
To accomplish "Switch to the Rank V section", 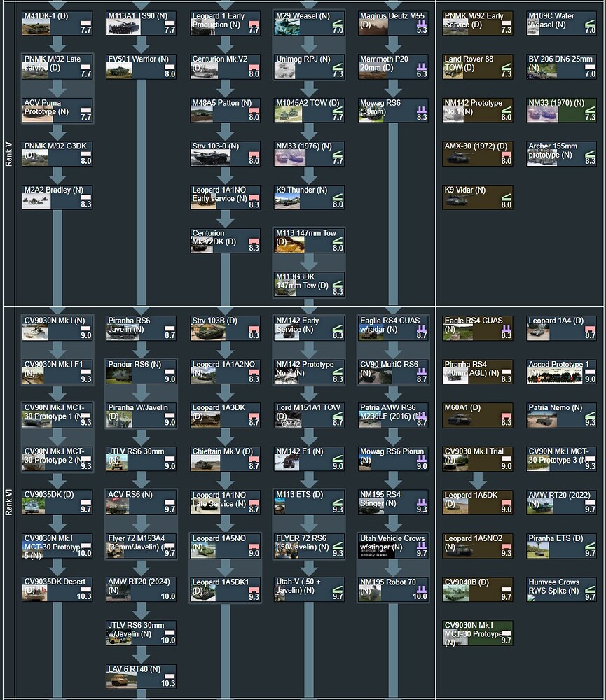I will [x=8, y=154].
